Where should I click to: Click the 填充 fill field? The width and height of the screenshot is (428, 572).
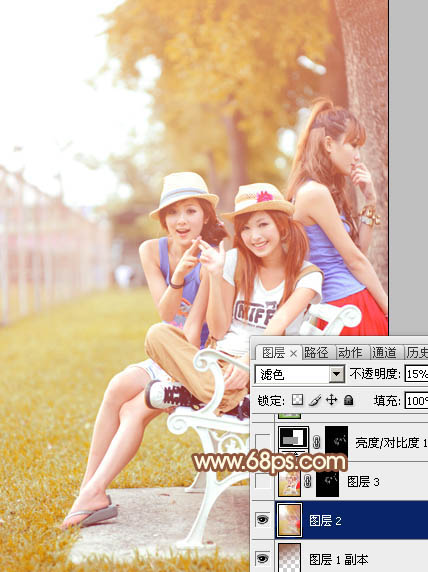(x=416, y=401)
